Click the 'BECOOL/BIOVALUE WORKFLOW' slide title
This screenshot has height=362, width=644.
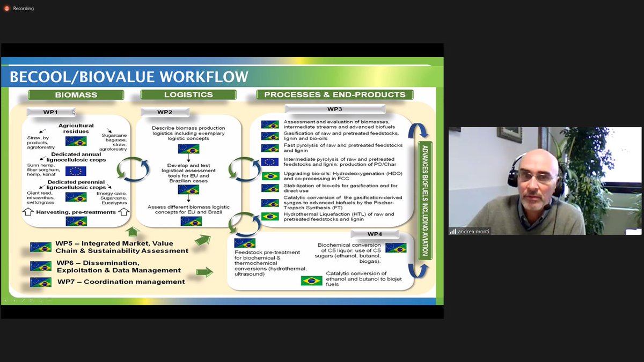pos(129,77)
